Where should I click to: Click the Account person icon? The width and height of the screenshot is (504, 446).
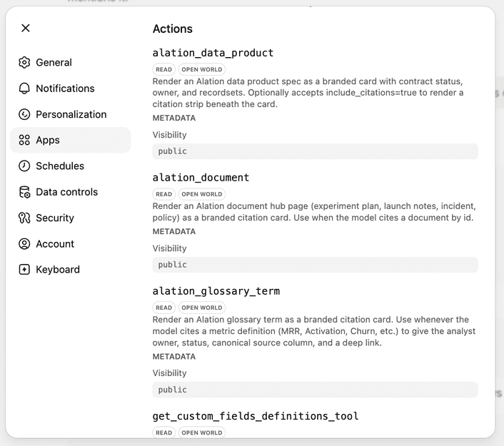[x=24, y=244]
